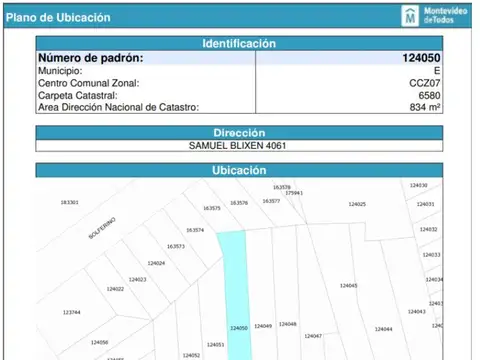Viewport: 480px width, 360px height.
Task: Click the 'Ubicación' section header
Action: point(239,170)
